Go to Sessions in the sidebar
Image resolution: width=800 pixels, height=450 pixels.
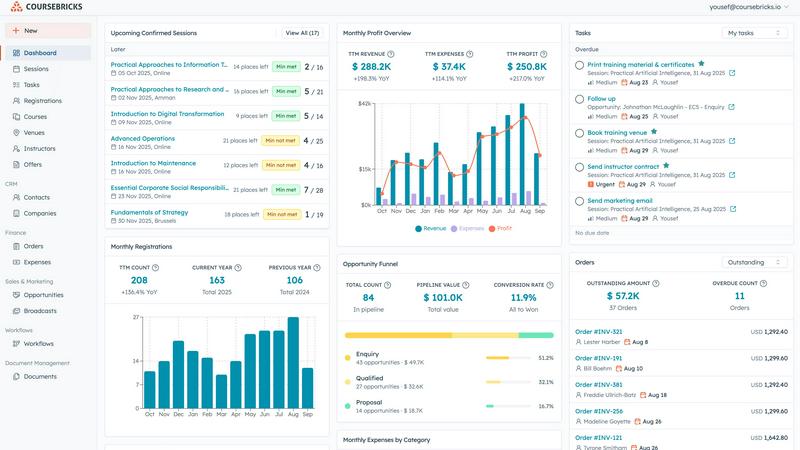click(36, 69)
